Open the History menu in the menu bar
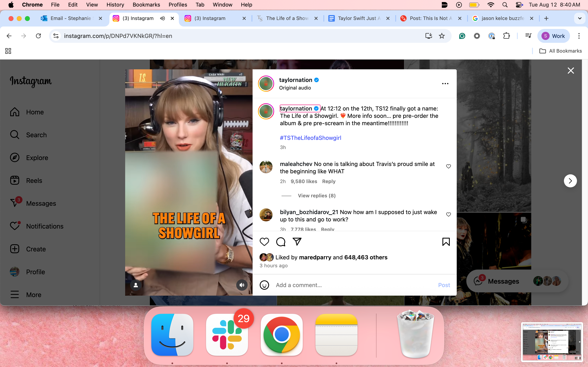Viewport: 588px width, 367px height. tap(115, 5)
